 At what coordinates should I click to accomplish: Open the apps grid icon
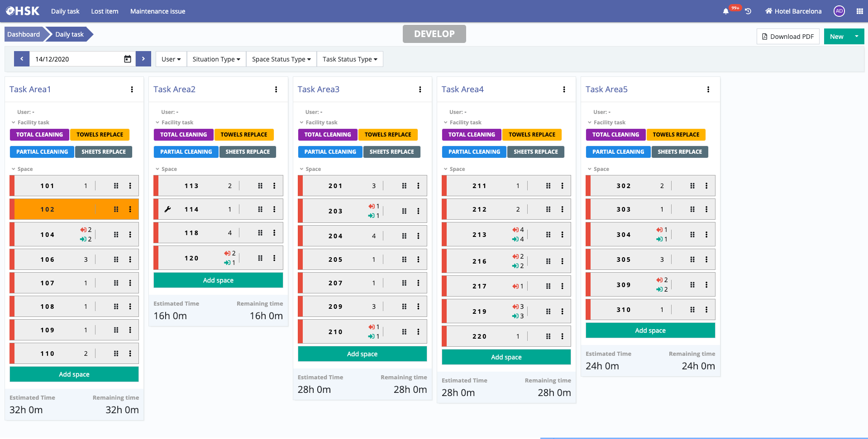[x=859, y=11]
